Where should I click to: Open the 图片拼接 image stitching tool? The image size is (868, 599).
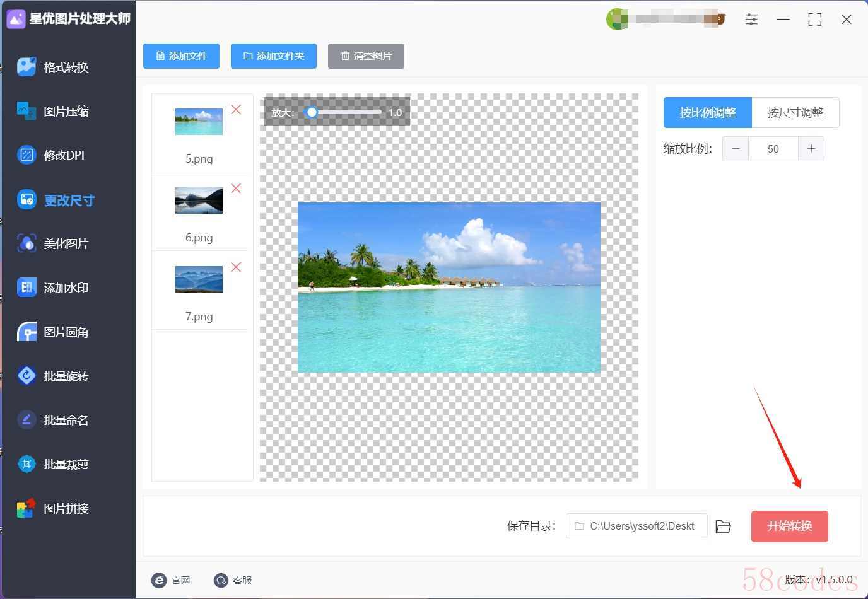point(54,508)
